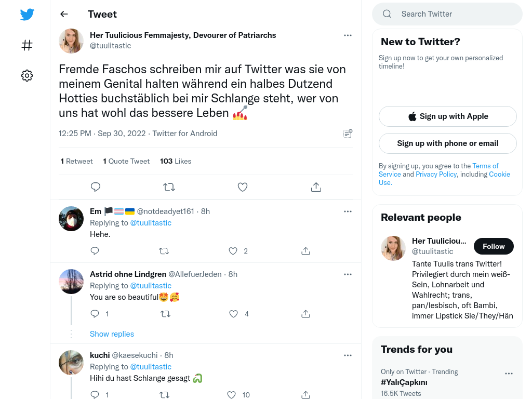The image size is (532, 399).
Task: Open the Explore hashtag icon
Action: [27, 45]
